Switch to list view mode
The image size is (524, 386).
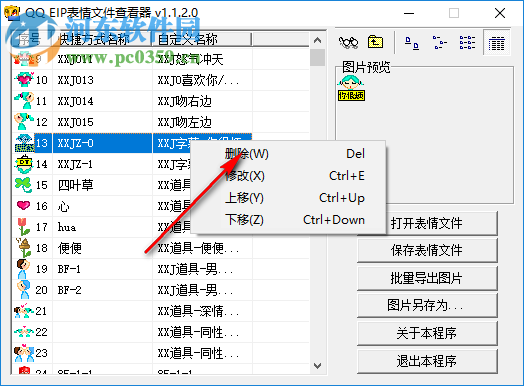(x=467, y=43)
